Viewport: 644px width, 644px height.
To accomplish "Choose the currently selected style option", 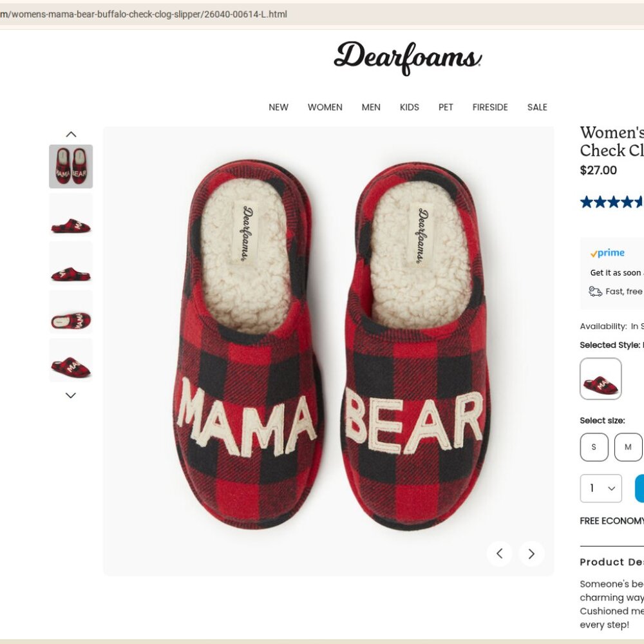I will [601, 379].
